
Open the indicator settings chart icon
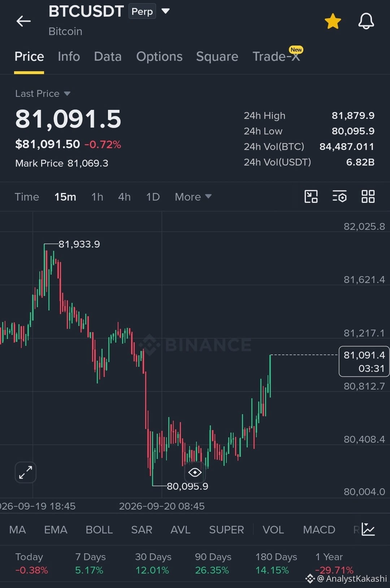(x=368, y=529)
